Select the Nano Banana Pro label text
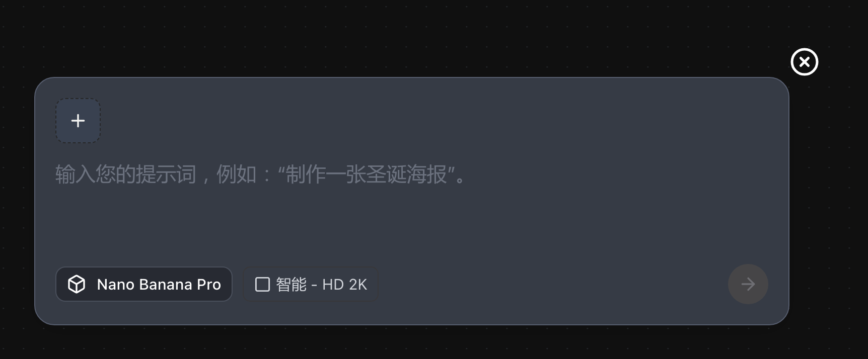 159,285
